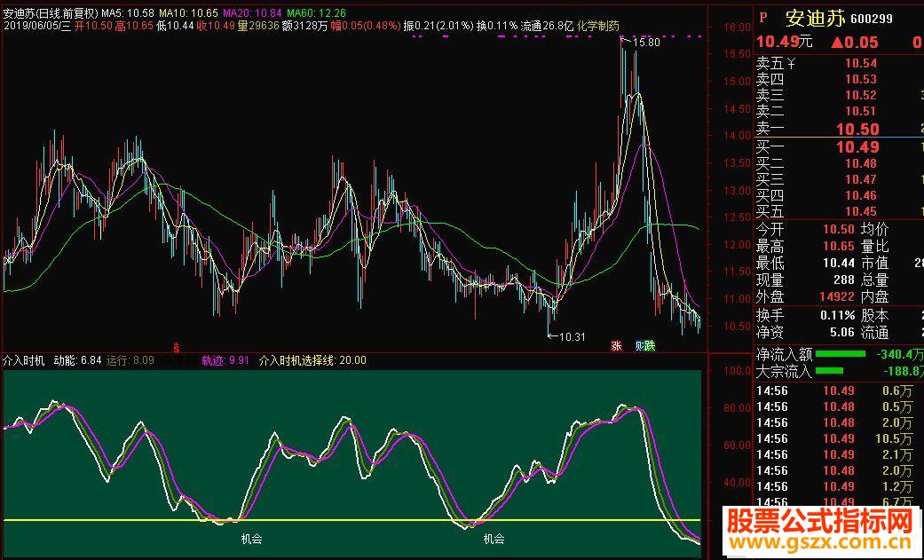This screenshot has width=924, height=560.
Task: Click the 均价 label
Action: pyautogui.click(x=874, y=229)
